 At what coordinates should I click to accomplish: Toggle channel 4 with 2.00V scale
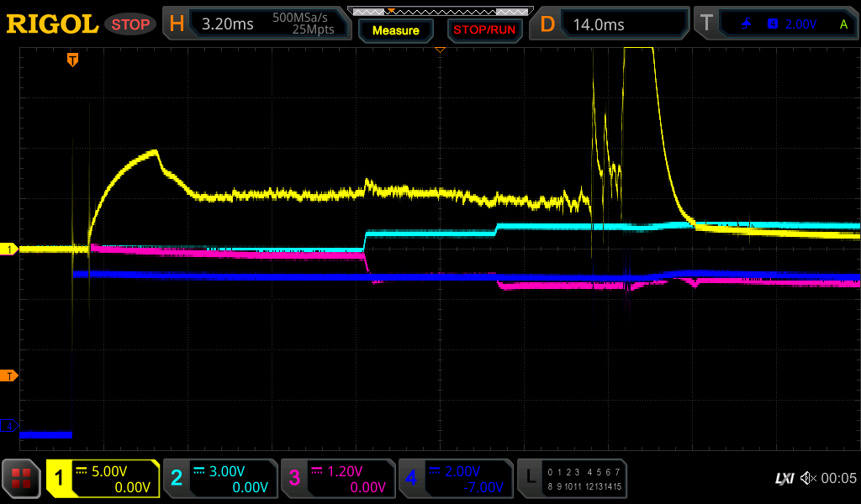pos(456,479)
